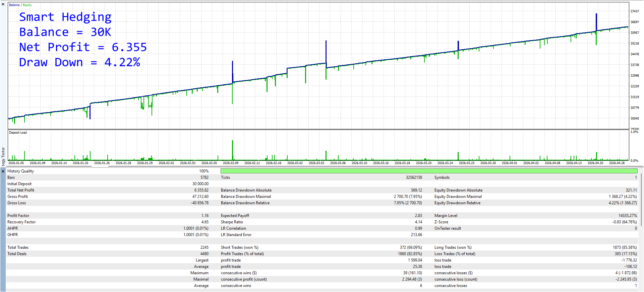The image size is (644, 292).
Task: Select the Equity Drawdown Maximal value 1 368.27 (4.22%)
Action: point(623,197)
